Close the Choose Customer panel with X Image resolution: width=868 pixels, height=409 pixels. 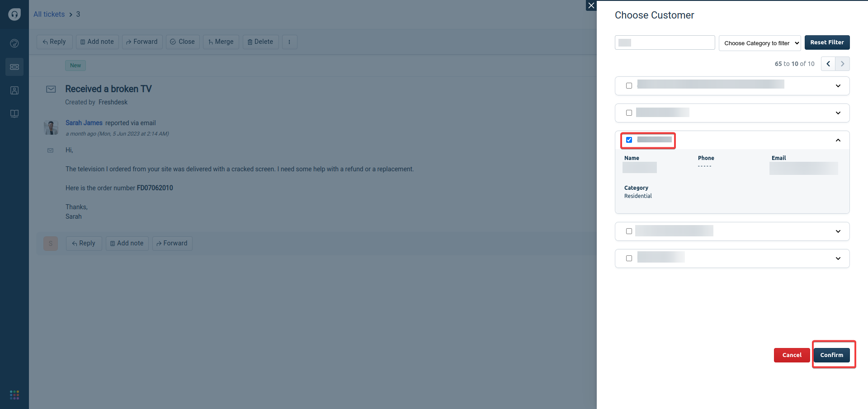[591, 5]
